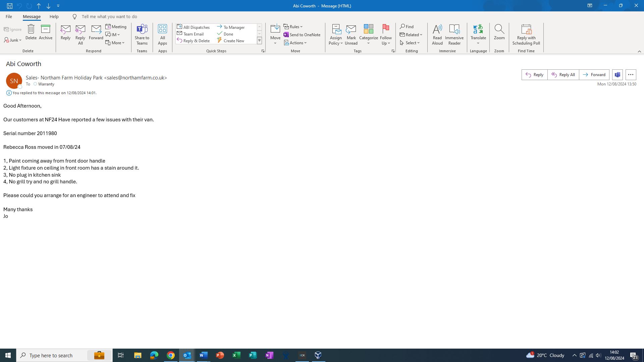Expand the Quick Steps gallery
Screen dimensions: 644x362
tap(259, 41)
